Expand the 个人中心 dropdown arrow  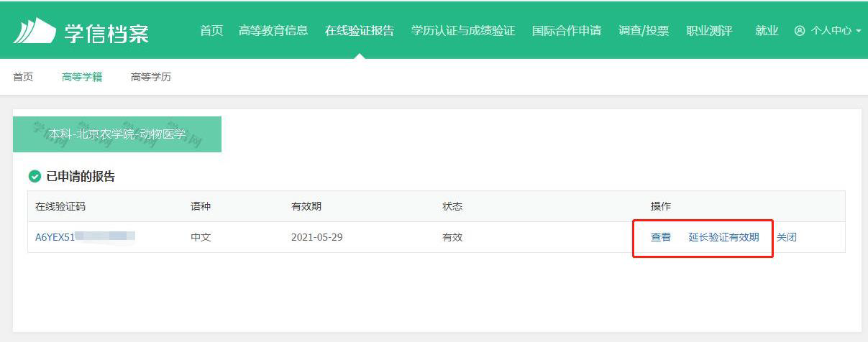(x=859, y=32)
